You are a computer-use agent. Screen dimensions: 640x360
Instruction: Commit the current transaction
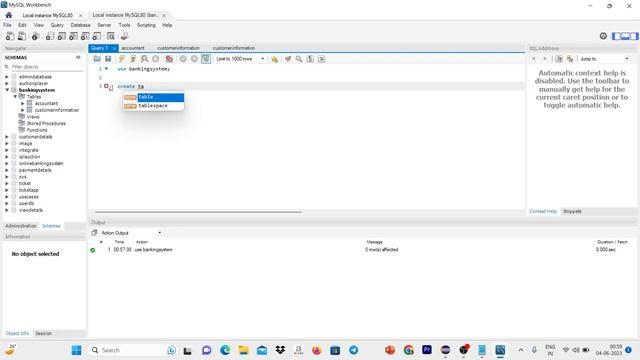(x=183, y=59)
